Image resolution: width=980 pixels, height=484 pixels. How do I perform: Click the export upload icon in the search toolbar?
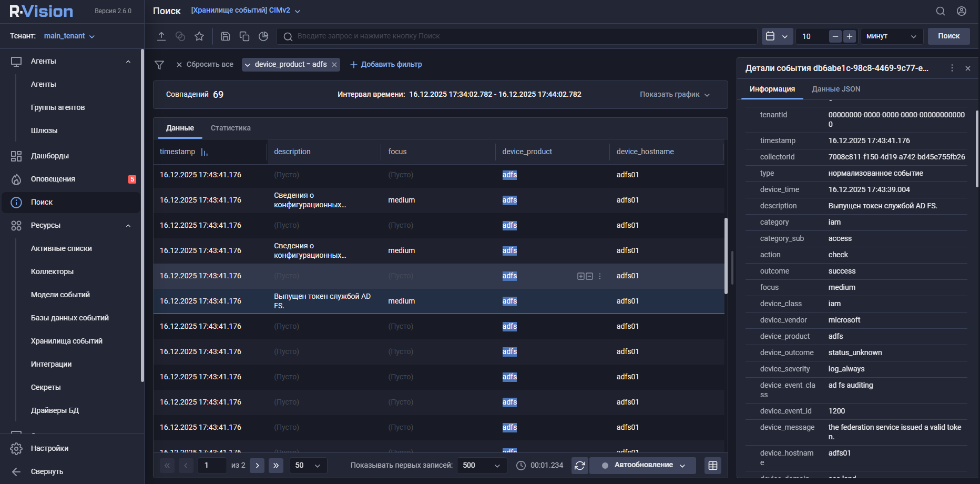pyautogui.click(x=161, y=36)
